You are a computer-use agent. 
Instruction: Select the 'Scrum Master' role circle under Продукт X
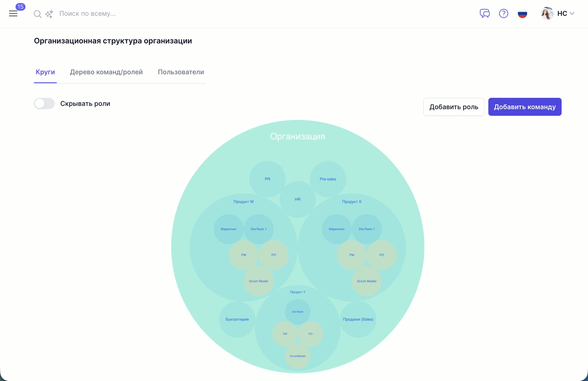click(x=367, y=281)
